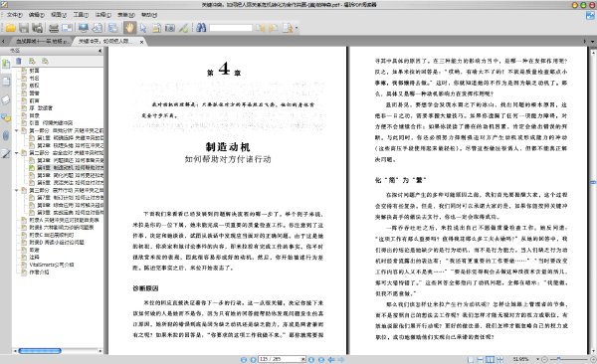
Task: Select the arrow Select Text tool
Action: [x=143, y=28]
